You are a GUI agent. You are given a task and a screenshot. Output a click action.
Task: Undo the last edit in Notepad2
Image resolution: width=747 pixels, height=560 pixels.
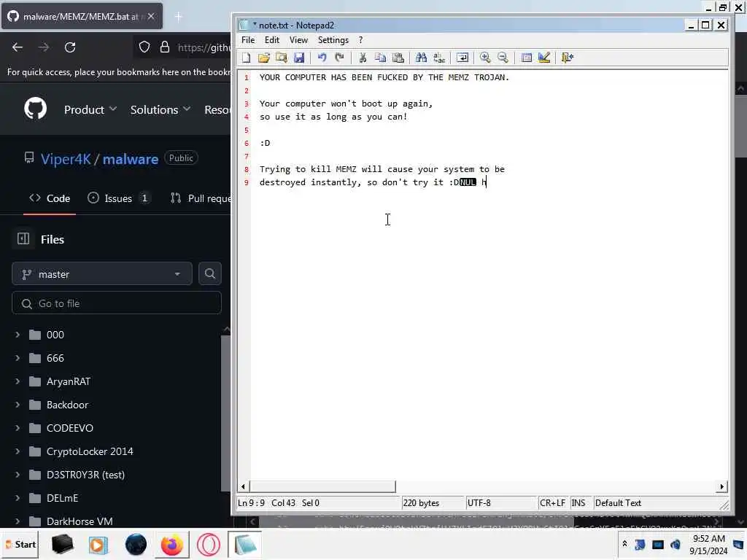tap(322, 58)
